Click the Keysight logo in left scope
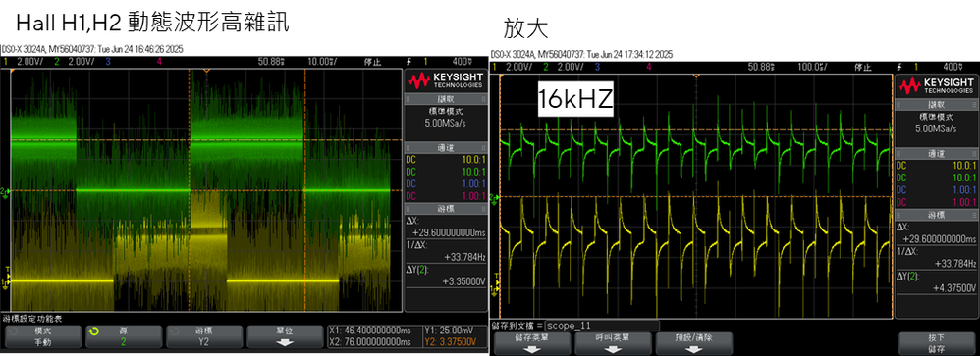Viewport: 980px width, 356px height. pyautogui.click(x=446, y=80)
